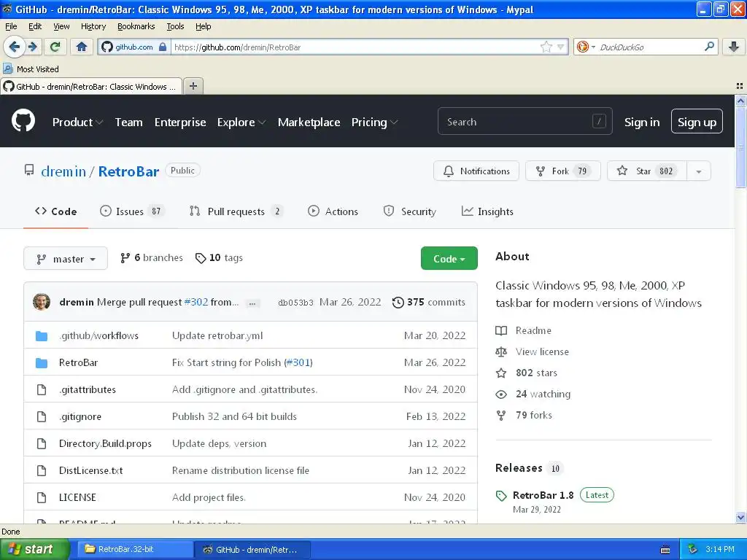Open the browser tab list button
747x560 pixels.
740,86
